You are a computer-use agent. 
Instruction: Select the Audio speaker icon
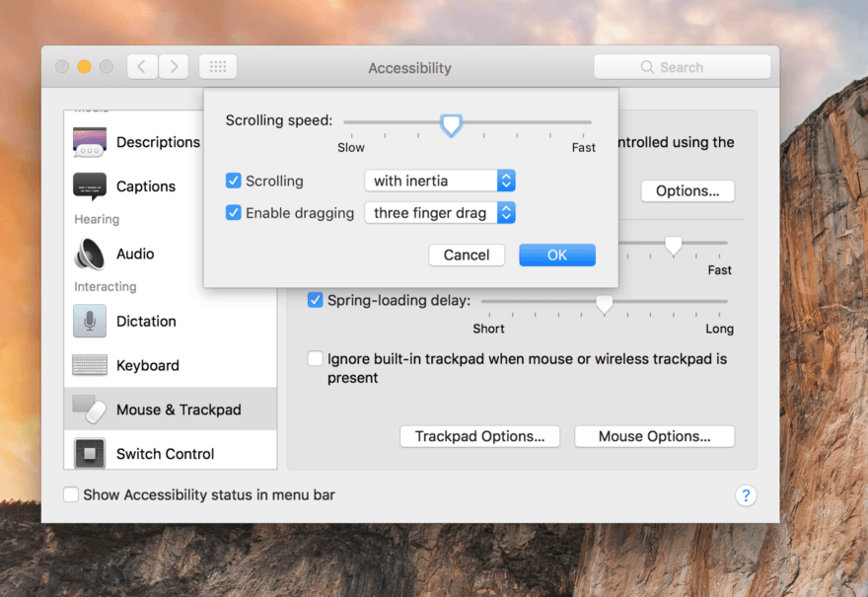pos(90,254)
